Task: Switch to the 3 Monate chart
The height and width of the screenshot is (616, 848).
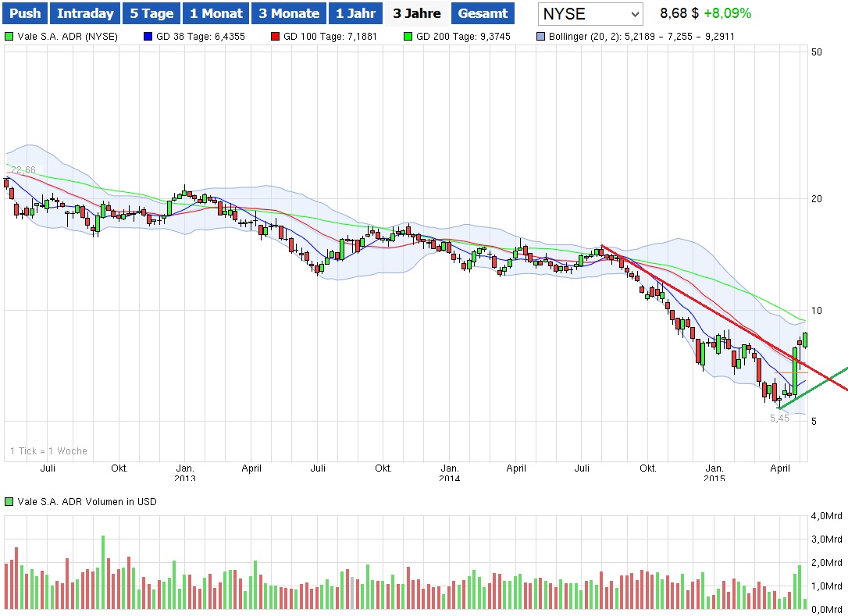Action: tap(288, 13)
